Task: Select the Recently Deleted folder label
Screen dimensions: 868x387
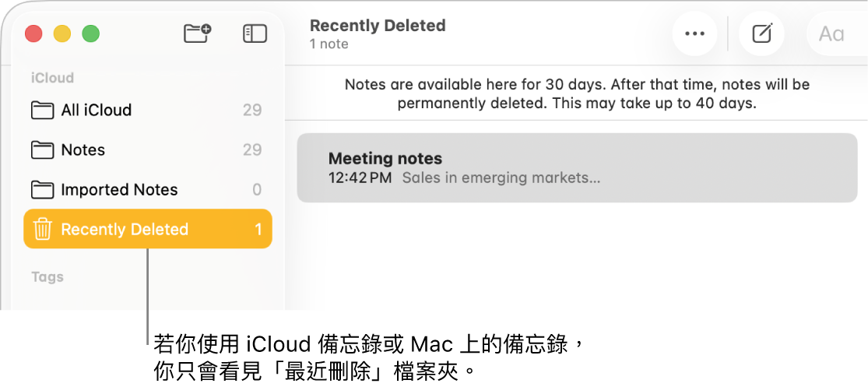Action: pyautogui.click(x=125, y=229)
